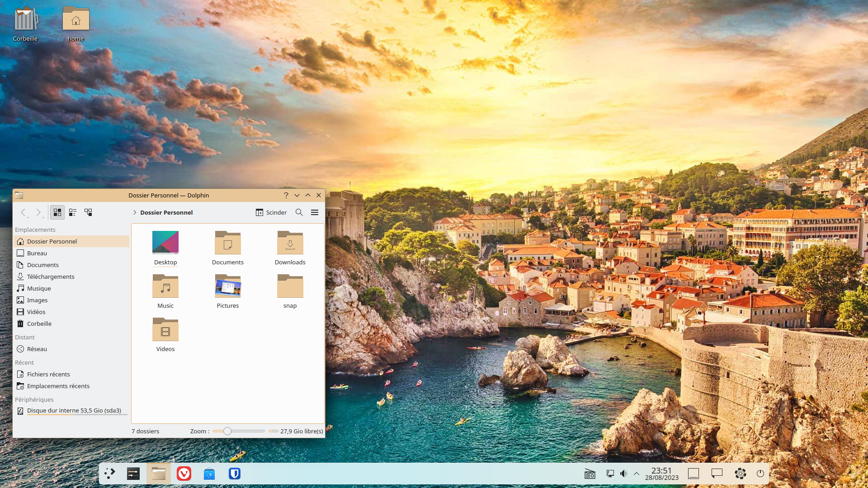Open back navigation history dropdown
Viewport: 868px width, 488px height.
(28, 217)
